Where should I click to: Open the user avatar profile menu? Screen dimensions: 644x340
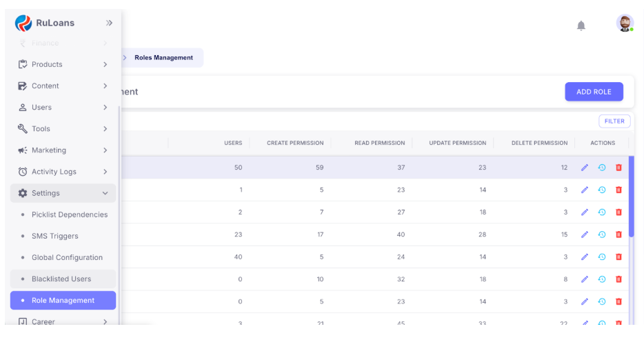point(625,23)
